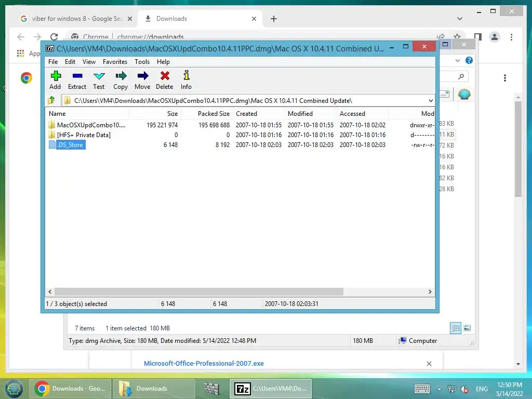Sort by Packed Size column header

tap(206, 114)
